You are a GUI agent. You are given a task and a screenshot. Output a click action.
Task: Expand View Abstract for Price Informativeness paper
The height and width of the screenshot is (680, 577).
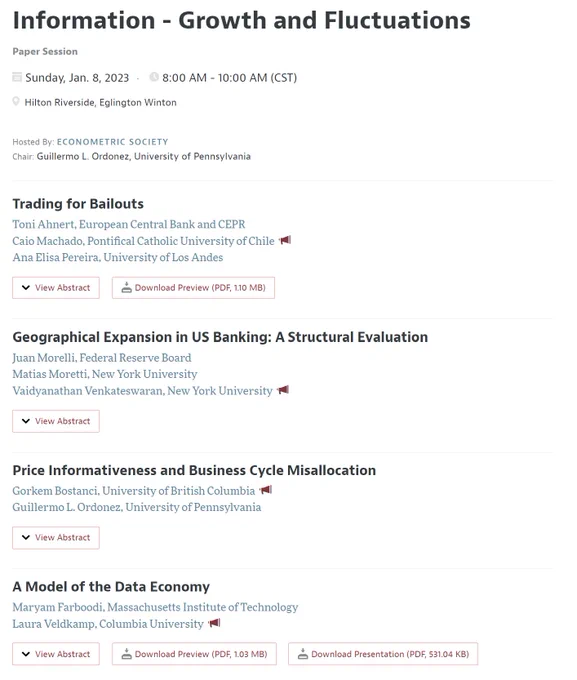[56, 537]
